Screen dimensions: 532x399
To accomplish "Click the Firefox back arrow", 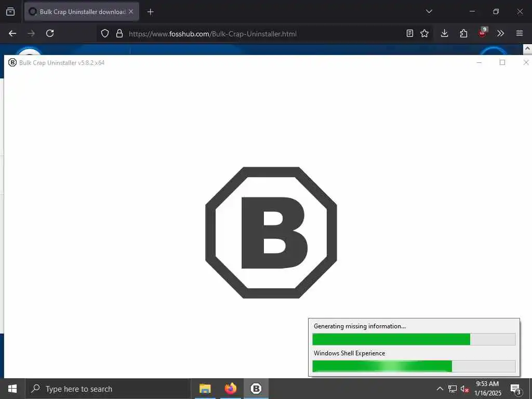I will click(12, 33).
